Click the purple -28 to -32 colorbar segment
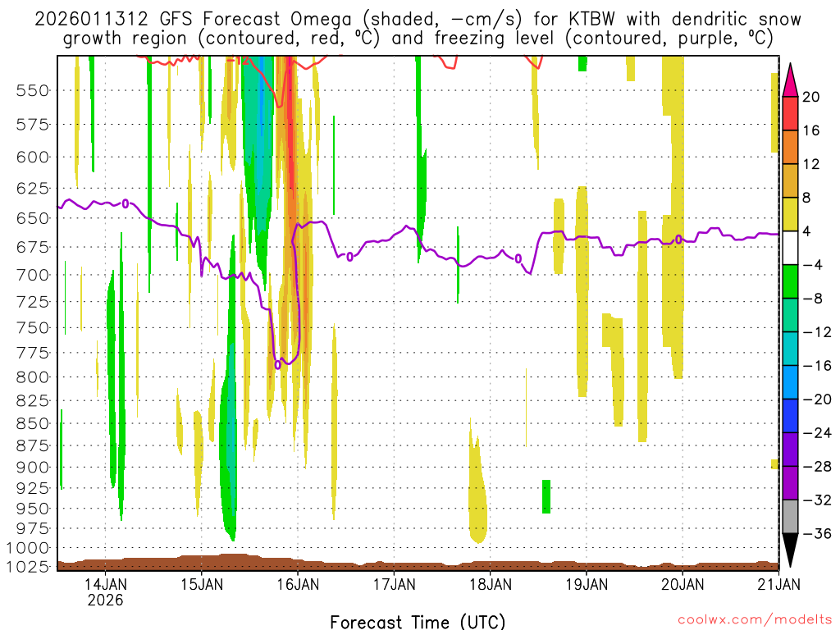The image size is (840, 630). click(x=790, y=483)
